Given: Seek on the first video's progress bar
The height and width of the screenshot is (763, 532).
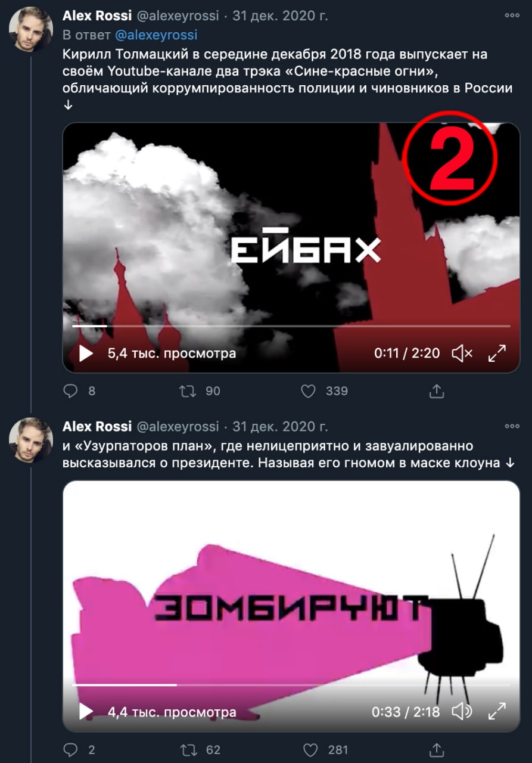Looking at the screenshot, I should [x=291, y=326].
